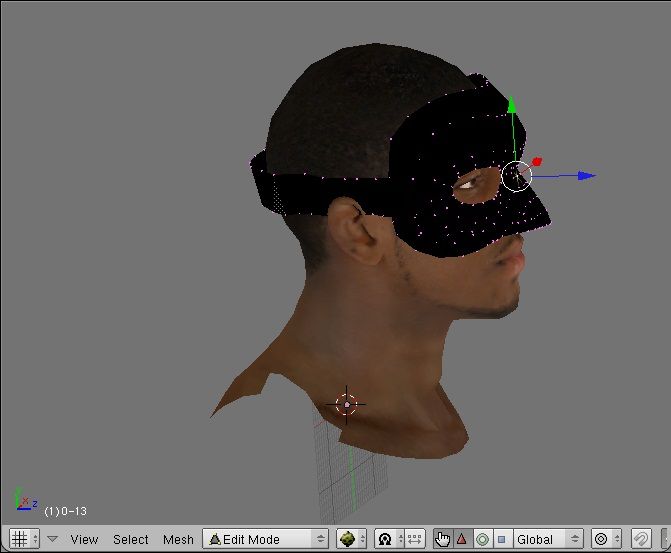Open the Mesh menu
671x553 pixels.
pyautogui.click(x=178, y=539)
